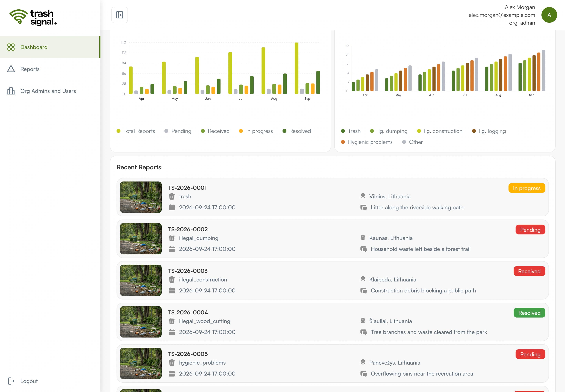Viewport: 565px width, 392px height.
Task: Click location pin icon beside Vilnius, Lithuania
Action: click(x=363, y=196)
